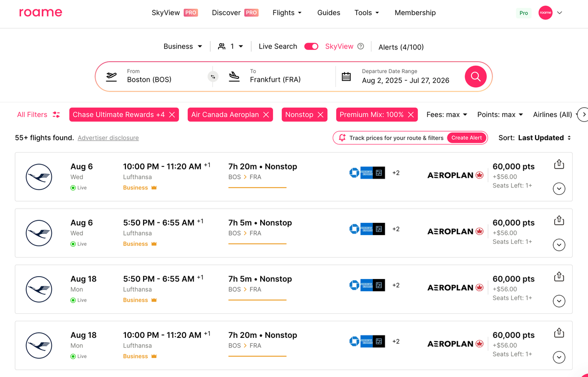This screenshot has width=588, height=377.
Task: Click the Lufthansa logo on Aug 6 5:50 PM flight
Action: pyautogui.click(x=39, y=233)
